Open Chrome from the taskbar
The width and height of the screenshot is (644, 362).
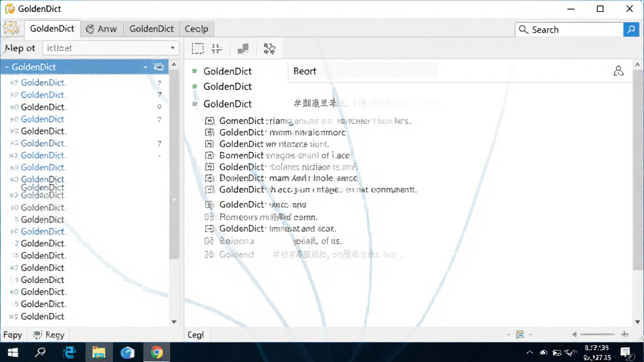pos(157,352)
